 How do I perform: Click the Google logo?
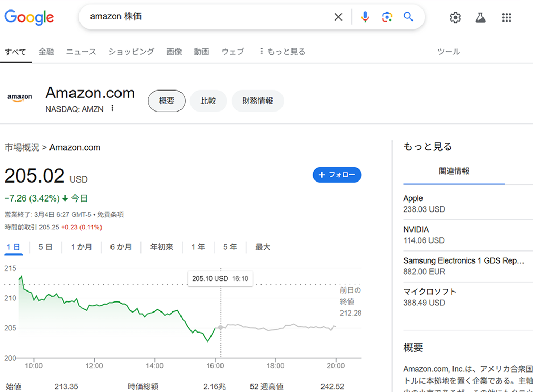pyautogui.click(x=29, y=17)
